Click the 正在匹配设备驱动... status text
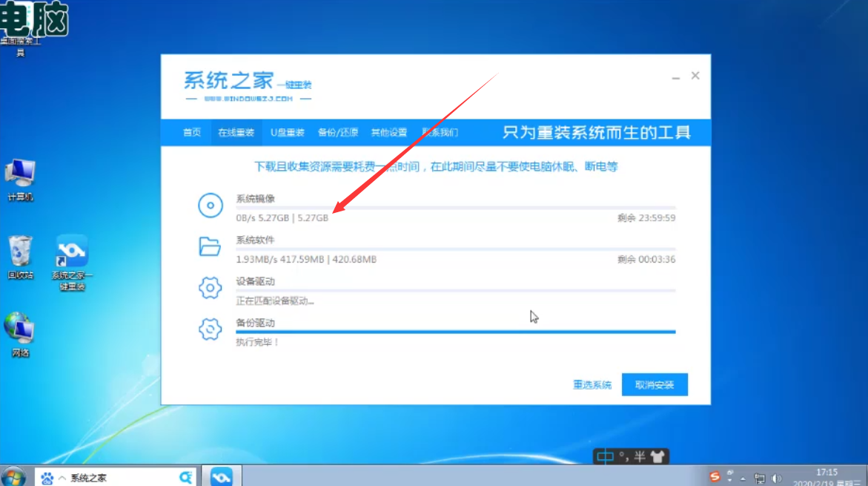Screen dimensions: 868x486 click(x=274, y=301)
